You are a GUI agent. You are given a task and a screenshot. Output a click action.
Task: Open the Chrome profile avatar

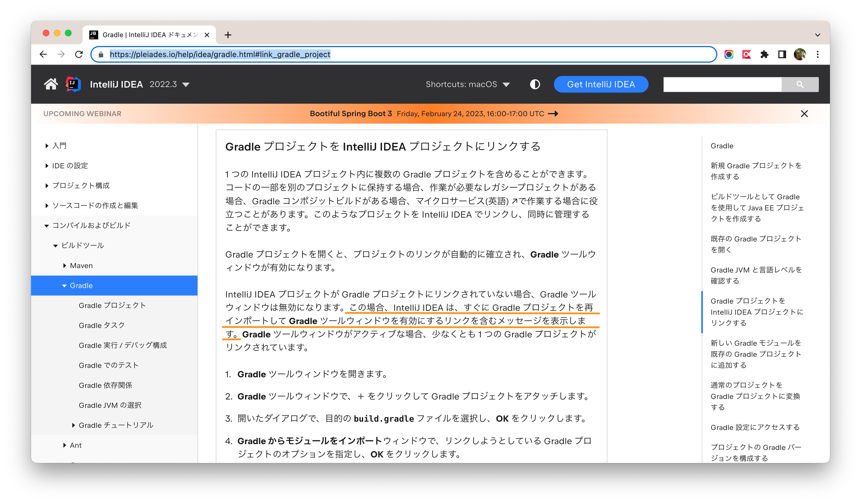pyautogui.click(x=800, y=54)
